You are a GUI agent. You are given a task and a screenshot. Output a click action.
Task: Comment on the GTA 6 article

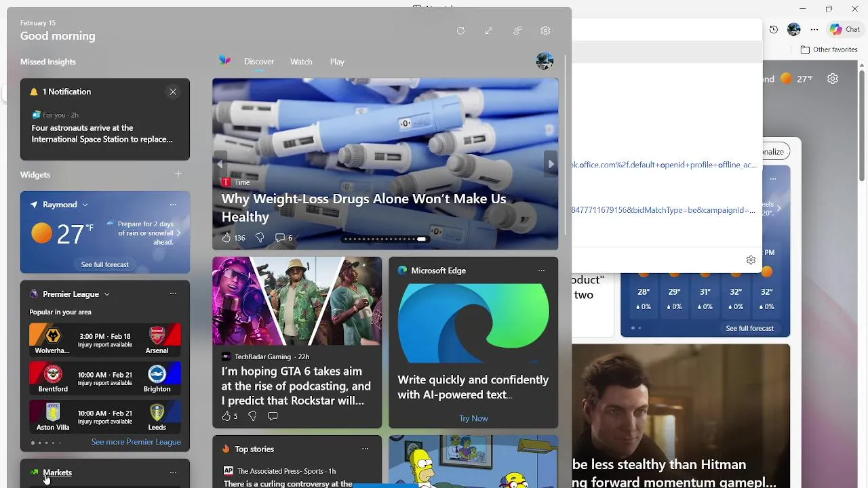pyautogui.click(x=273, y=416)
